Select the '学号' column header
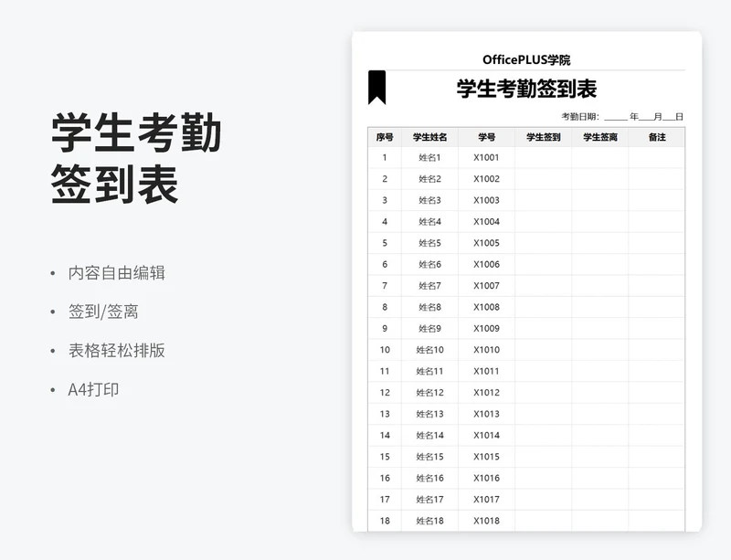The image size is (731, 560). click(486, 137)
